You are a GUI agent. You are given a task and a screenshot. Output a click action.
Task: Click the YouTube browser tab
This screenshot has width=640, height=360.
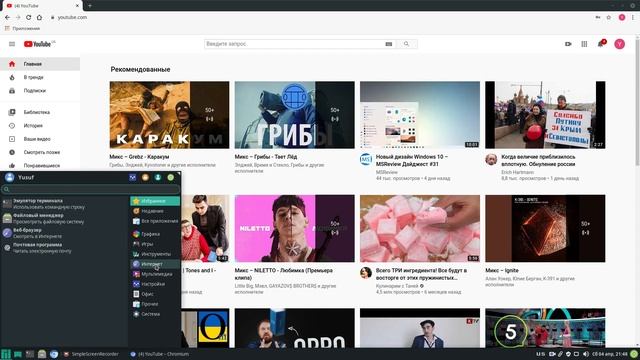pos(41,6)
